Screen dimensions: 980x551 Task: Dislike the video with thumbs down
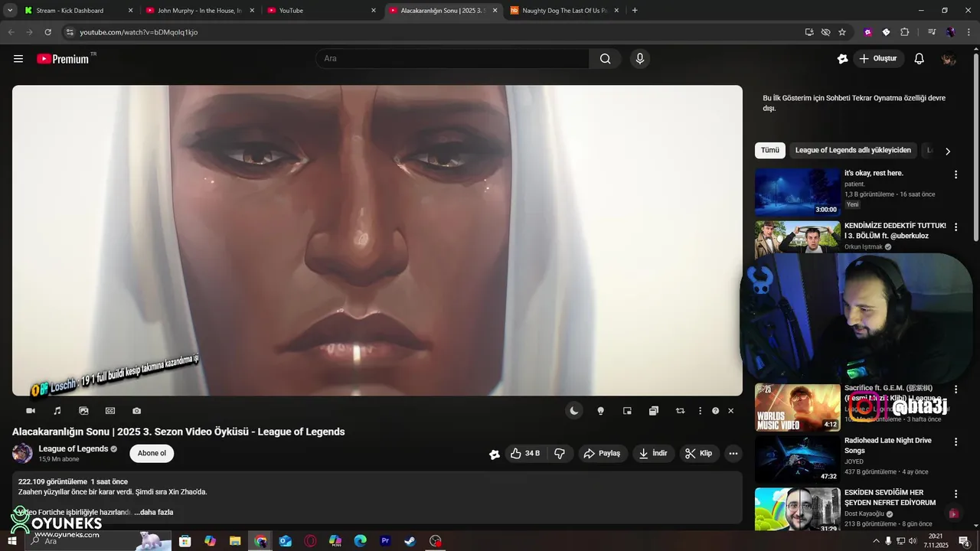pyautogui.click(x=560, y=454)
